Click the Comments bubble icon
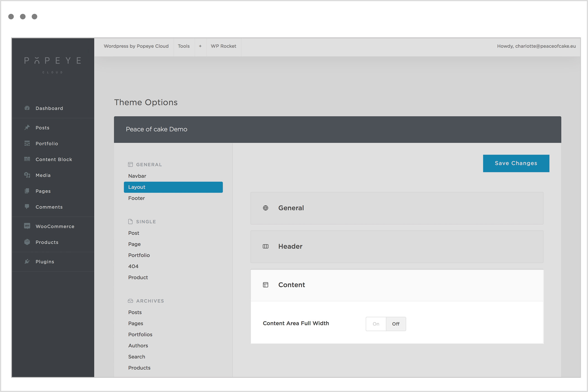The image size is (588, 392). [x=27, y=207]
